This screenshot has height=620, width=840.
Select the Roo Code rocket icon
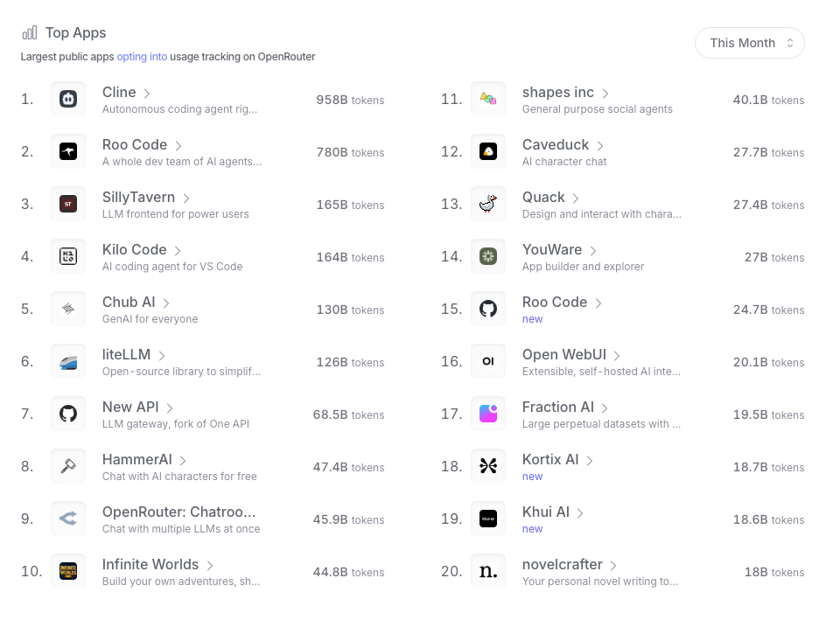pyautogui.click(x=68, y=151)
